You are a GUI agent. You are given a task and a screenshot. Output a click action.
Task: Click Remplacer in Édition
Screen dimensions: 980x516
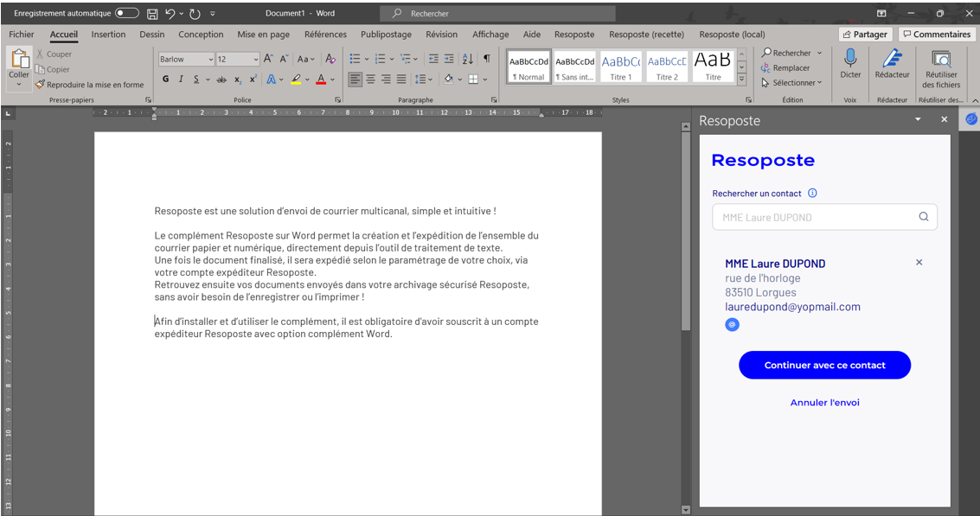pyautogui.click(x=785, y=67)
